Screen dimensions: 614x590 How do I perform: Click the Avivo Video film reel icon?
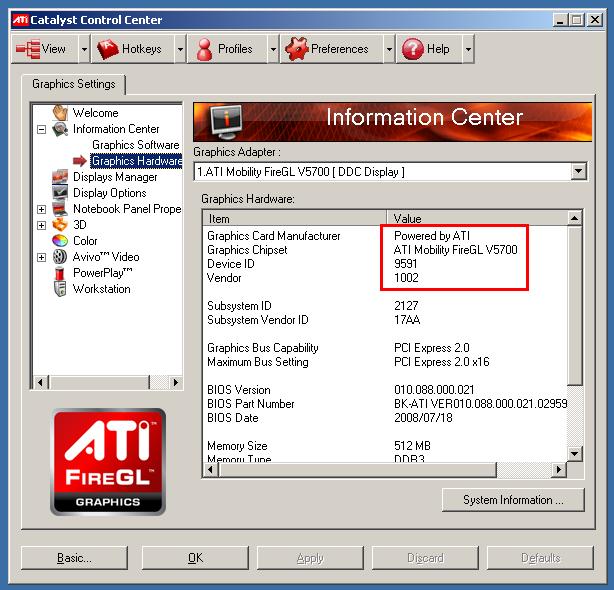tap(60, 257)
